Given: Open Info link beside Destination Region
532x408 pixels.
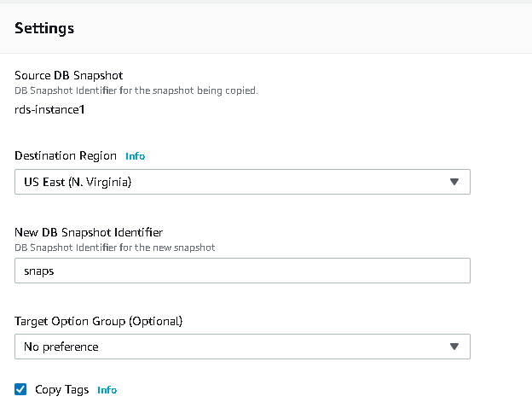Looking at the screenshot, I should pos(135,156).
